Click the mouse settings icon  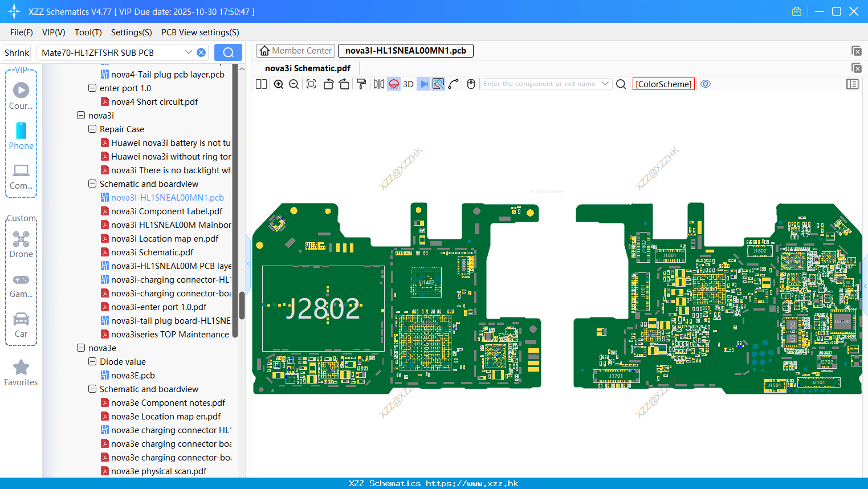coord(471,84)
